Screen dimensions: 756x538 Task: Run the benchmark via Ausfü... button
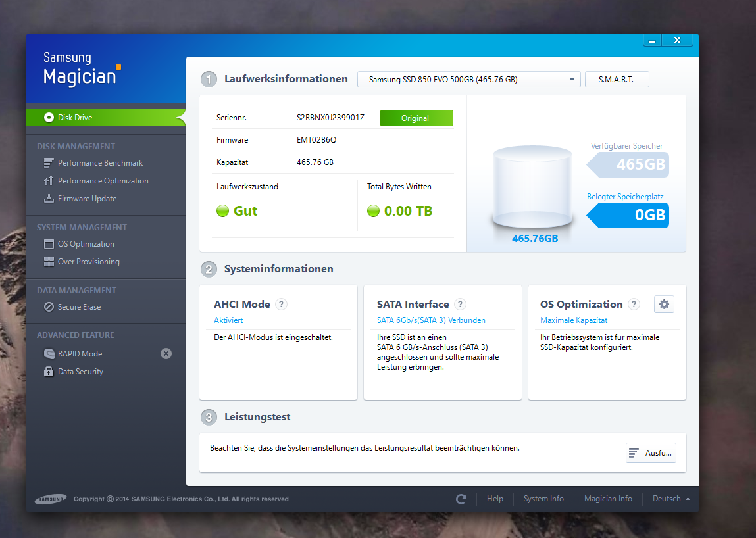tap(651, 453)
